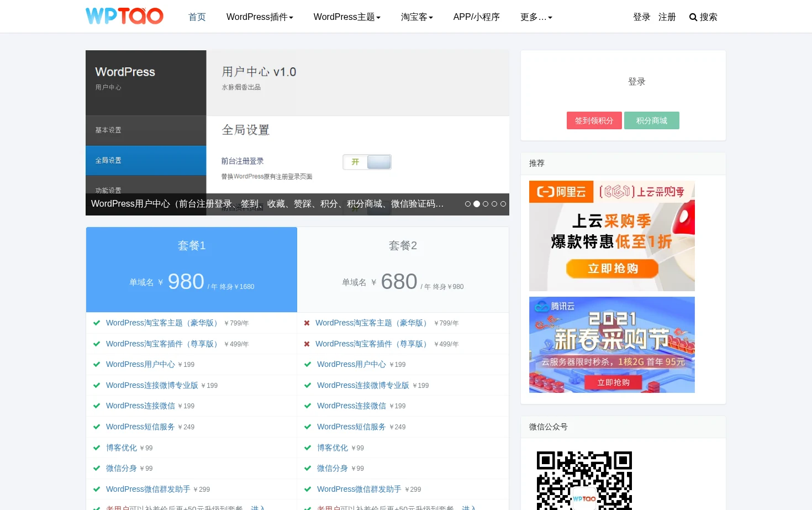Image resolution: width=812 pixels, height=510 pixels.
Task: Open WordPress用户中心 link in 套餐1 list
Action: tap(140, 364)
